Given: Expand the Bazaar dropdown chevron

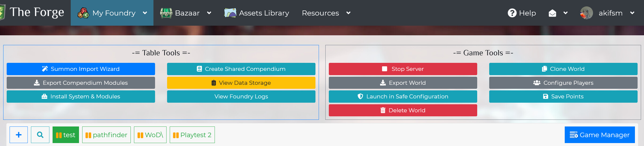Looking at the screenshot, I should [209, 13].
